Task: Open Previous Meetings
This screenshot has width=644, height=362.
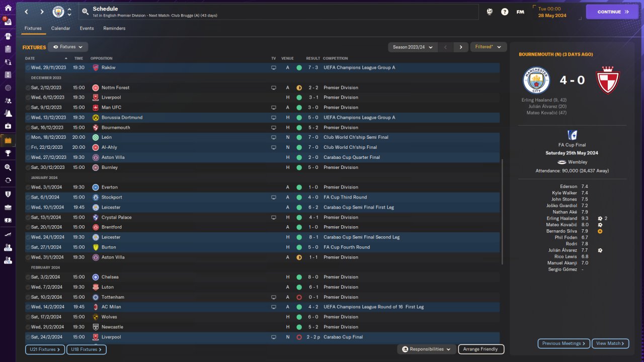Action: tap(563, 343)
